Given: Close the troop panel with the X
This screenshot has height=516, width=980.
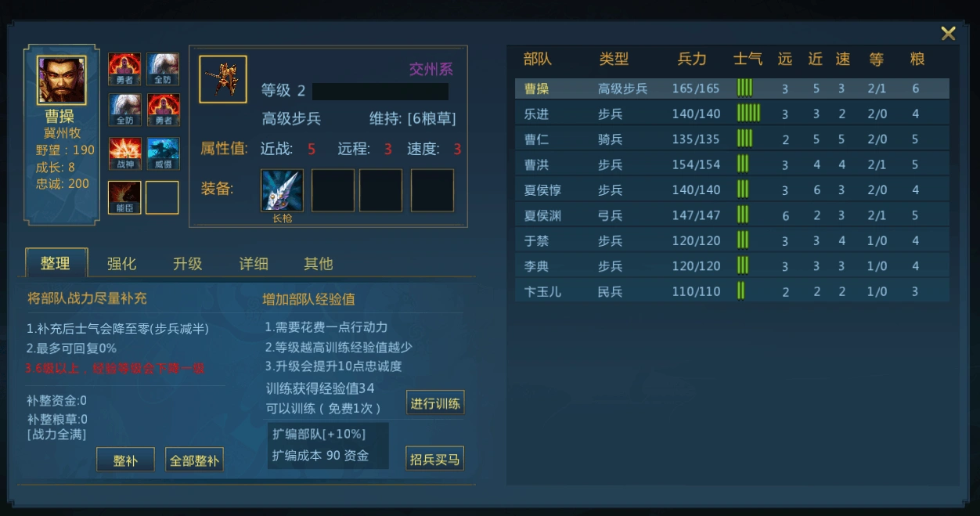Looking at the screenshot, I should [x=948, y=33].
